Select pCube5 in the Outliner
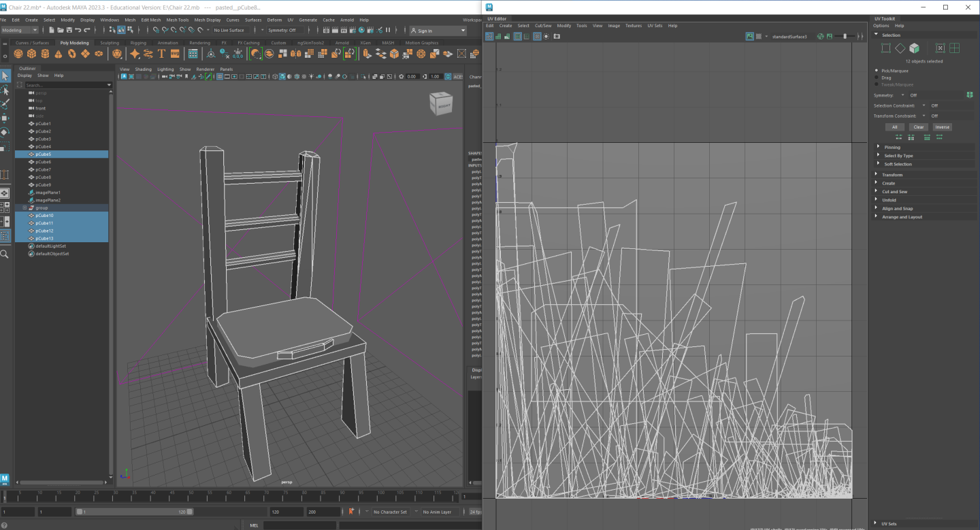The image size is (980, 530). pos(61,154)
